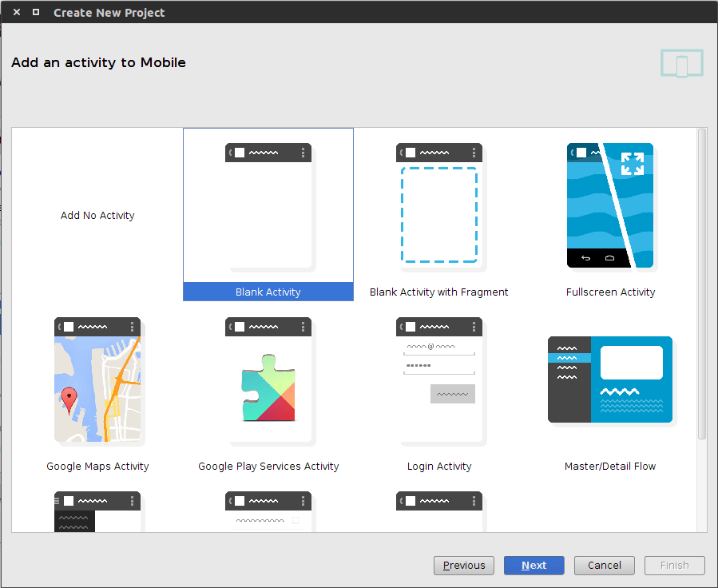The image size is (718, 588).
Task: Click the overflow menu dots in Blank Activity thumbnail
Action: click(x=303, y=153)
